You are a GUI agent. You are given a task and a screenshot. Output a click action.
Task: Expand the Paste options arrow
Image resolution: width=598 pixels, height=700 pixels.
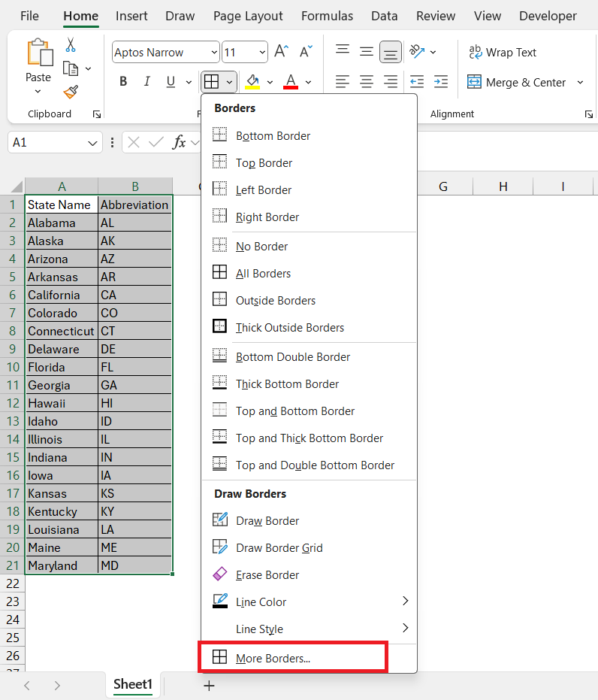click(x=38, y=92)
